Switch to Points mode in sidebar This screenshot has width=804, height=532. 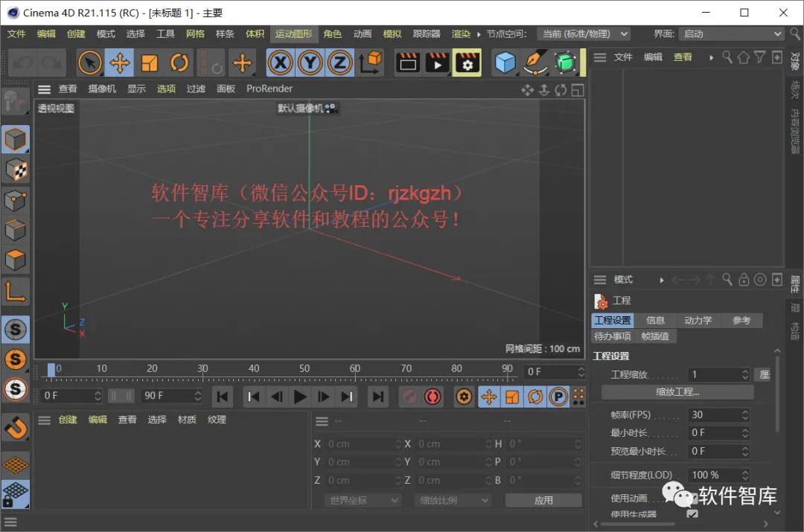tap(16, 201)
